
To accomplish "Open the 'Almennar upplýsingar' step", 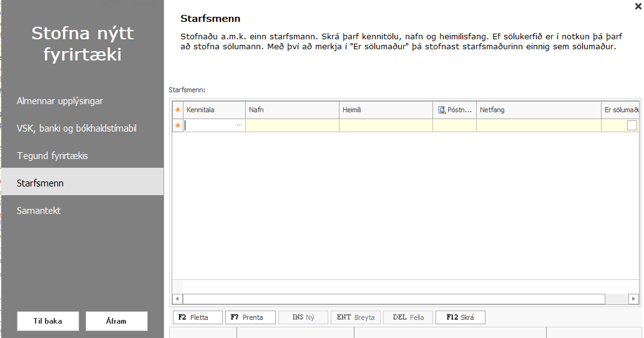I will (60, 101).
